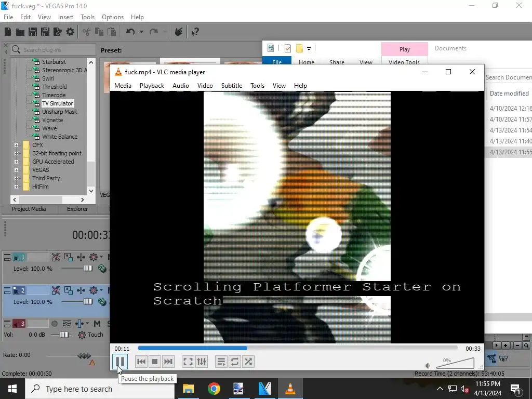Pause playback in VLC media player
The width and height of the screenshot is (532, 399).
(x=120, y=362)
